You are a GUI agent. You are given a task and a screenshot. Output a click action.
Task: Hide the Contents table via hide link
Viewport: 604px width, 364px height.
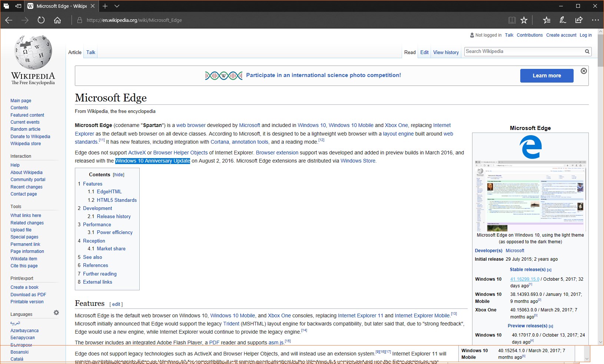pyautogui.click(x=119, y=175)
